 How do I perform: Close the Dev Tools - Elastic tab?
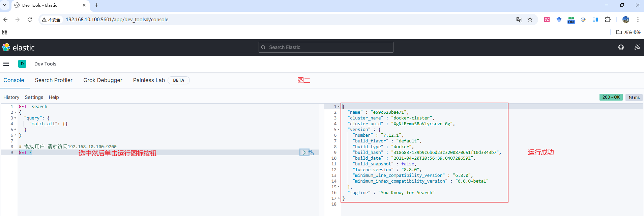[84, 5]
